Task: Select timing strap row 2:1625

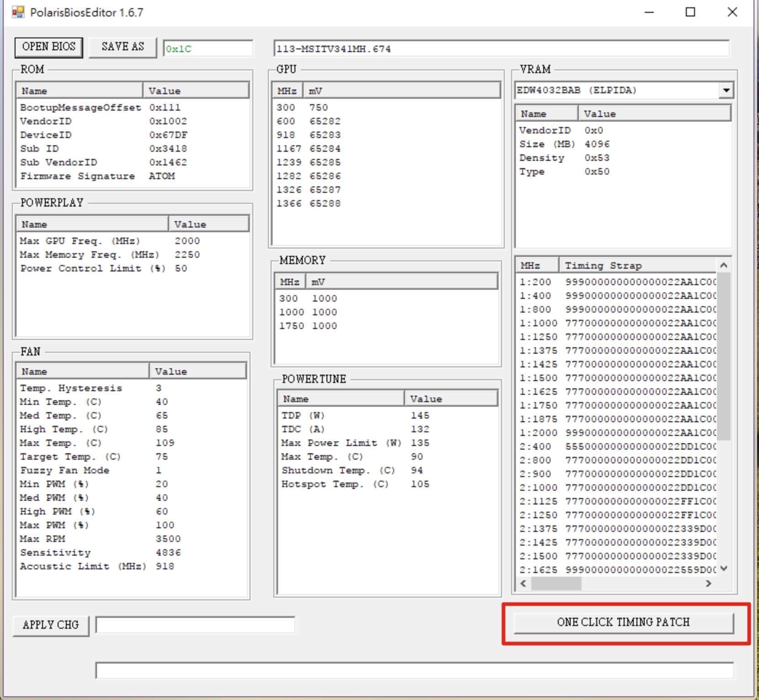Action: coord(617,570)
